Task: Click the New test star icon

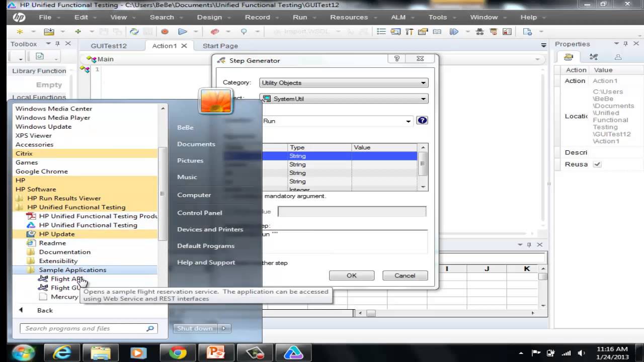Action: coord(20,31)
